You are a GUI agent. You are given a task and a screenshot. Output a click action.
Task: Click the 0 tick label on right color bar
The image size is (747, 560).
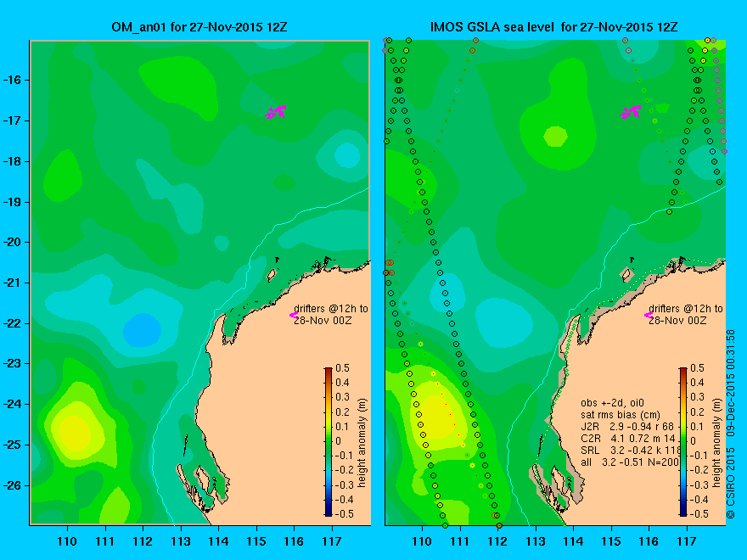point(694,441)
